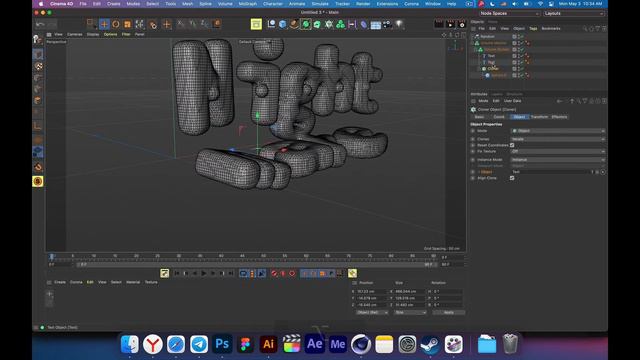Image resolution: width=640 pixels, height=360 pixels.
Task: Go to the end of animation
Action: [x=231, y=273]
